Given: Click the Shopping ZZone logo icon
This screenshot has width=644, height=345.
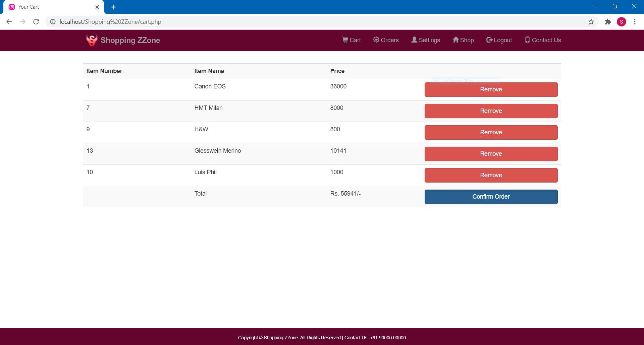Looking at the screenshot, I should pyautogui.click(x=91, y=40).
